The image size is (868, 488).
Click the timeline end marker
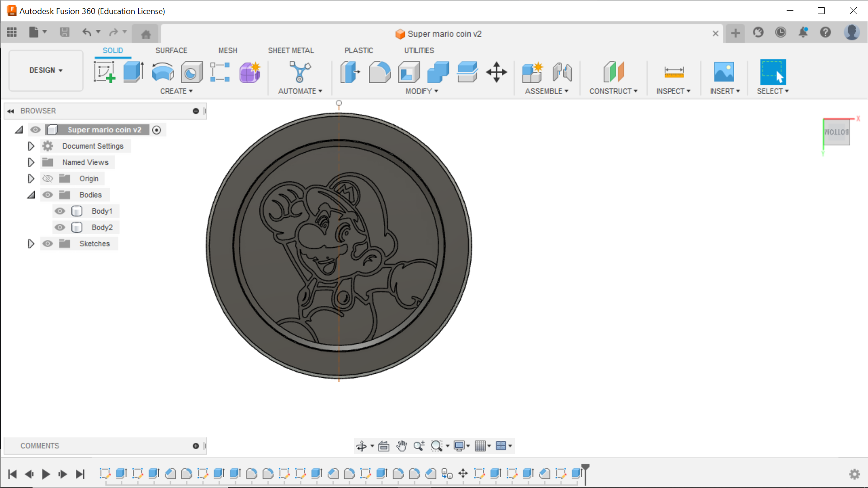pyautogui.click(x=585, y=474)
